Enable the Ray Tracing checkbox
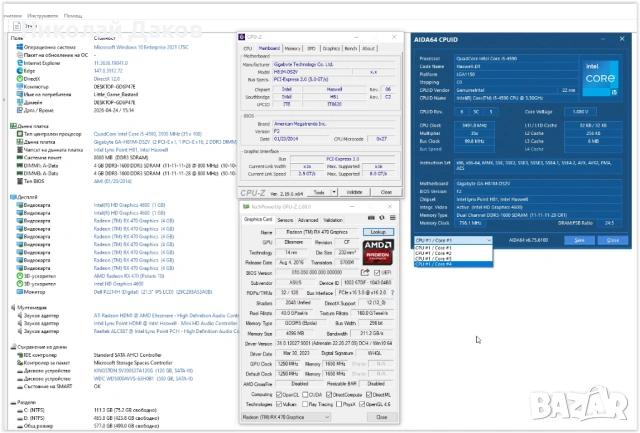Viewport: 640px width, 433px height. [304, 404]
